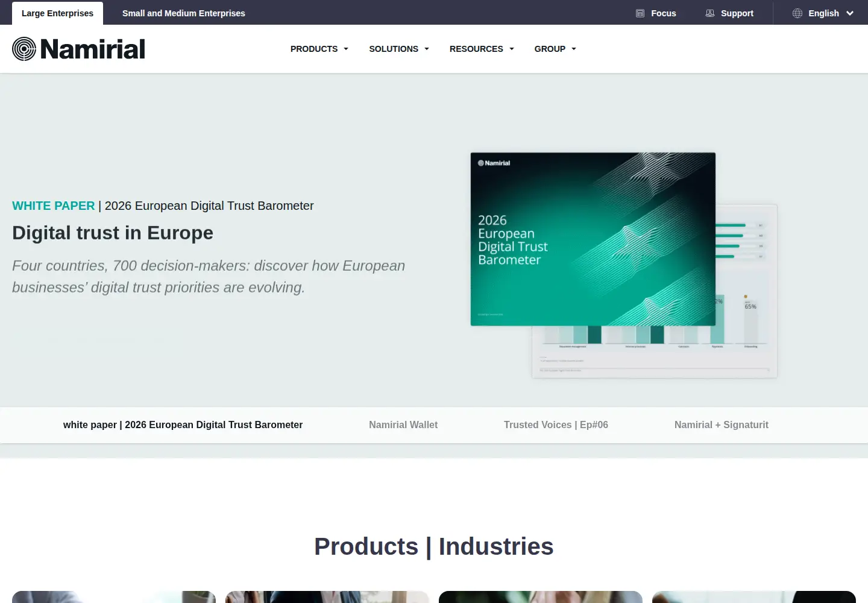The image size is (868, 603).
Task: Select the Namirial + Signaturit slide tab
Action: (x=722, y=425)
